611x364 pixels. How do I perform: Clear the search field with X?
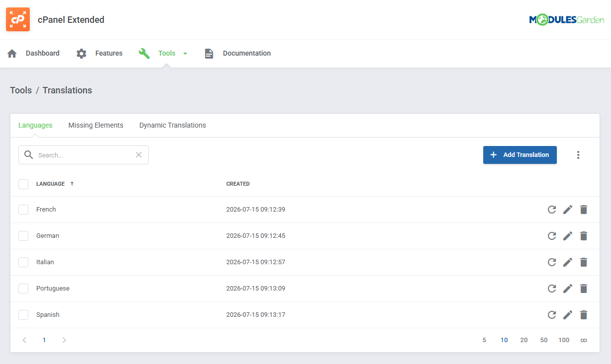pos(139,155)
